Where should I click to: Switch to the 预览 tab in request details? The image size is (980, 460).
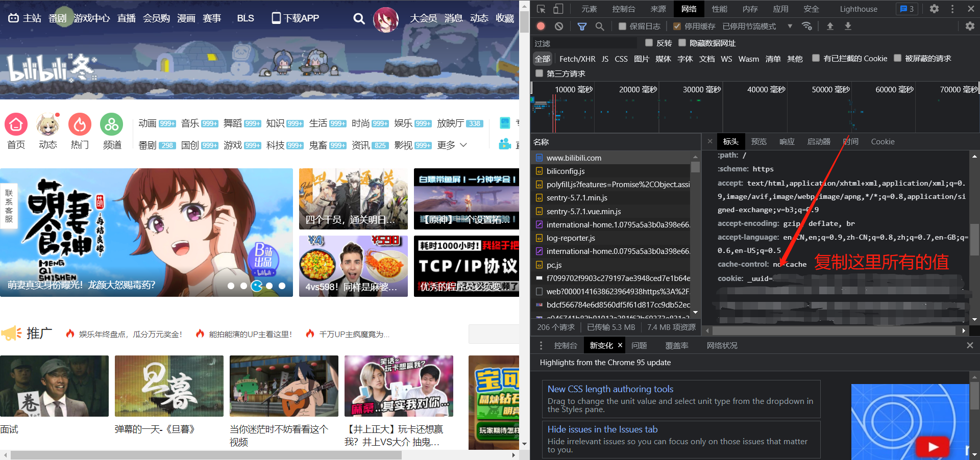[x=759, y=142]
